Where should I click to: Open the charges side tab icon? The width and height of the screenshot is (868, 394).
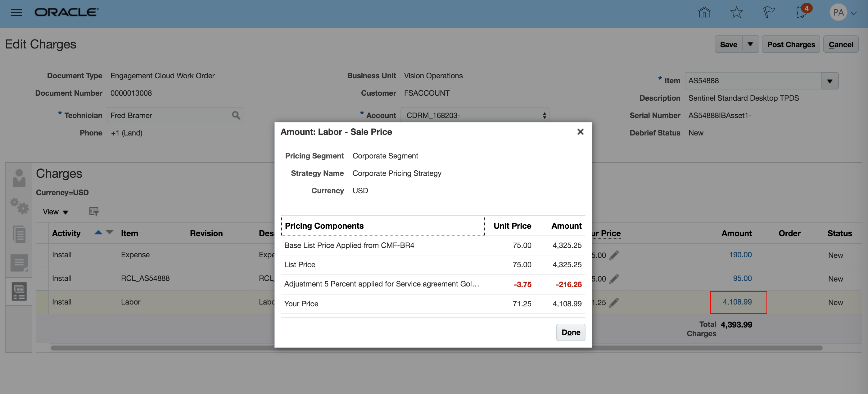tap(19, 291)
